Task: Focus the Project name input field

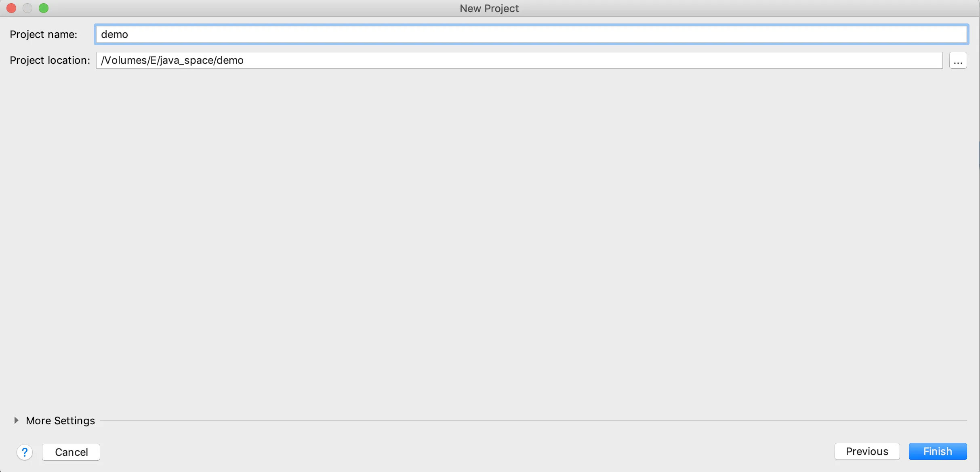Action: click(531, 34)
